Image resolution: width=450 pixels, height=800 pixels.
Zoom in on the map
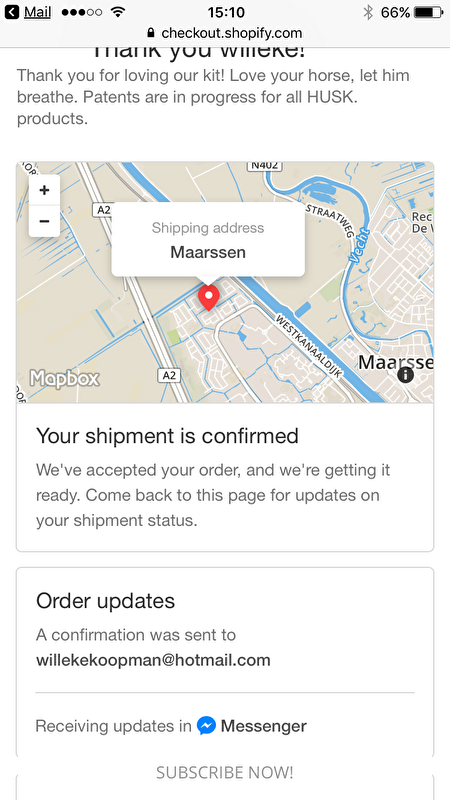(44, 190)
